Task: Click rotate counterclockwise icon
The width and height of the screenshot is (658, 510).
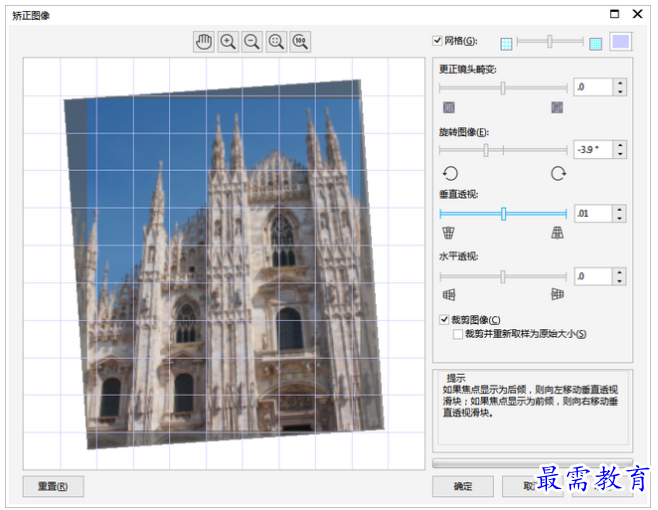Action: pos(450,173)
